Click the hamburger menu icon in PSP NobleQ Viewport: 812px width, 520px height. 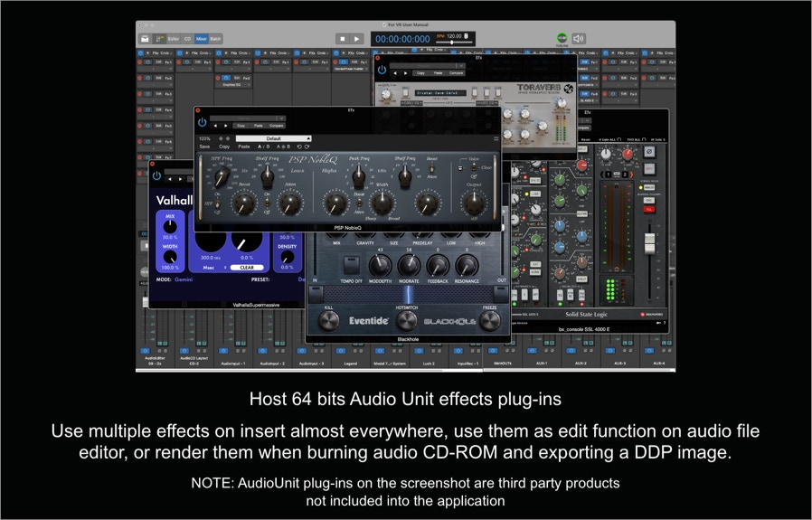click(x=496, y=138)
